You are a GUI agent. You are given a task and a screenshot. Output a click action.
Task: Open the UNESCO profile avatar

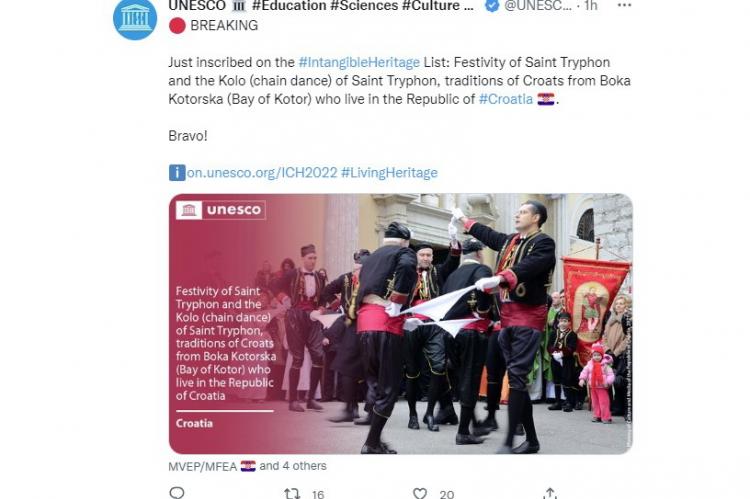135,18
